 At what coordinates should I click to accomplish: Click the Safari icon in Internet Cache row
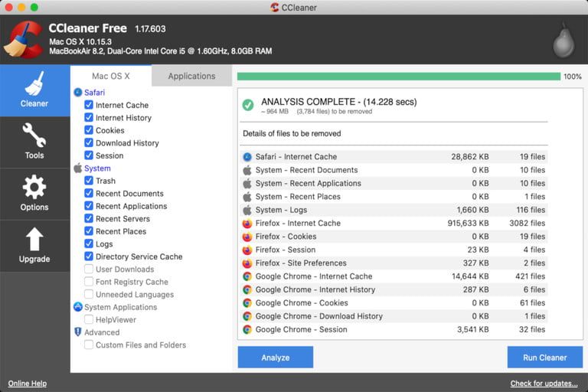(247, 157)
